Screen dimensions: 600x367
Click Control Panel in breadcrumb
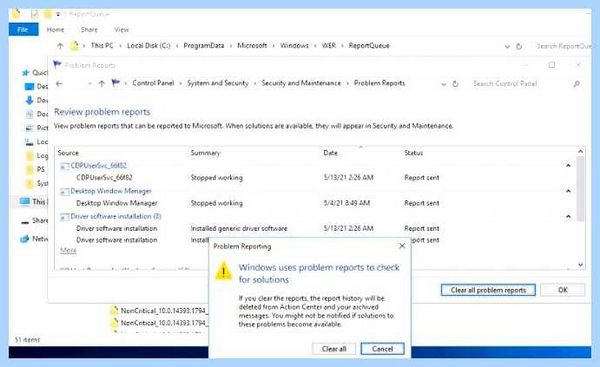click(153, 83)
